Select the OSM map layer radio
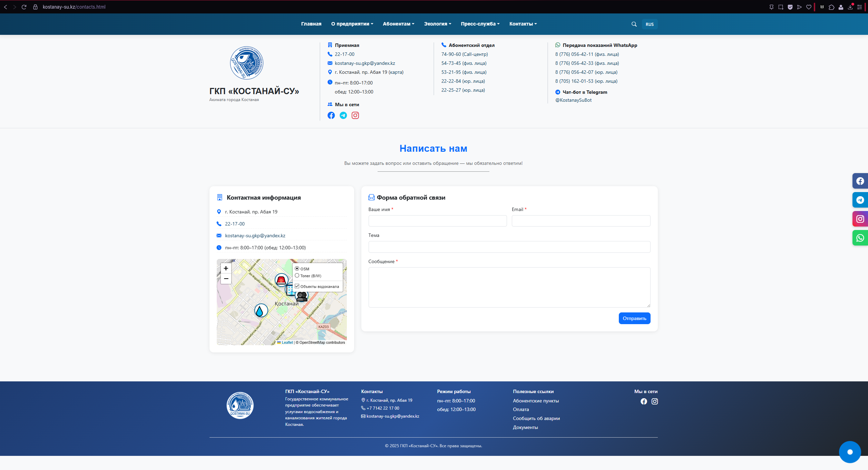The height and width of the screenshot is (470, 868). (297, 269)
